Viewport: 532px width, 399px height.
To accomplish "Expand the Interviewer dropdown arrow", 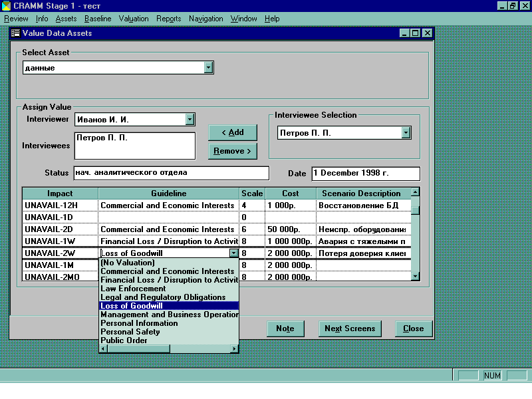I will 190,119.
